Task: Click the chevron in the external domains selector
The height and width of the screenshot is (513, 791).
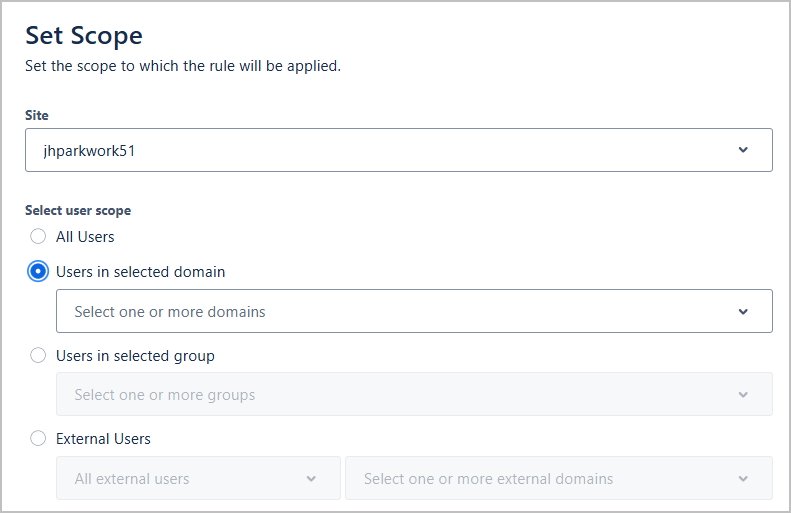Action: (743, 479)
